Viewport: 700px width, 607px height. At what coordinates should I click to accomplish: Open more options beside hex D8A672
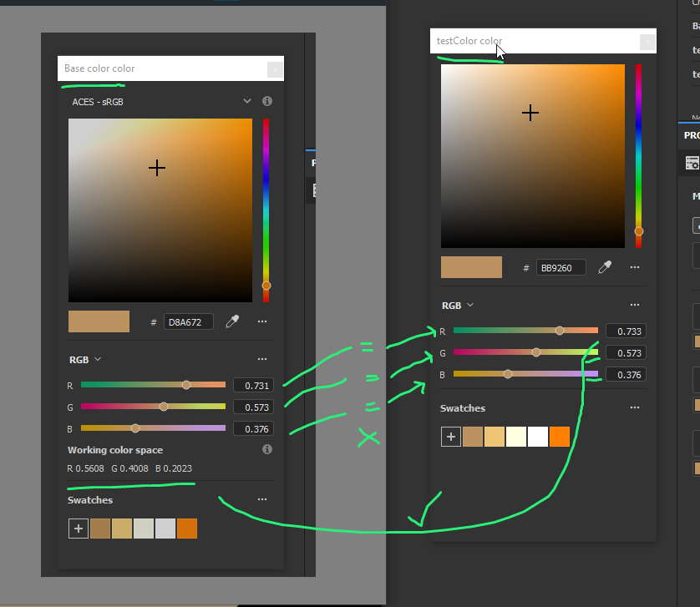(x=262, y=321)
